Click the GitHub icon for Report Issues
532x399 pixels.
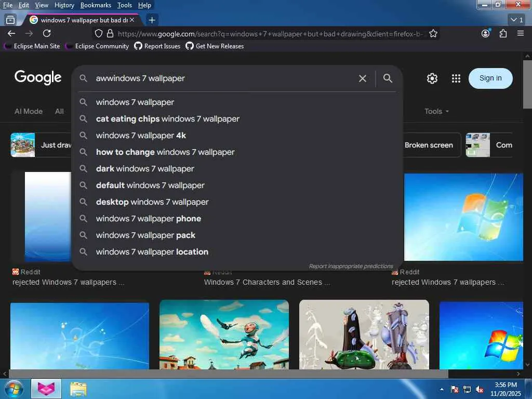coord(138,46)
